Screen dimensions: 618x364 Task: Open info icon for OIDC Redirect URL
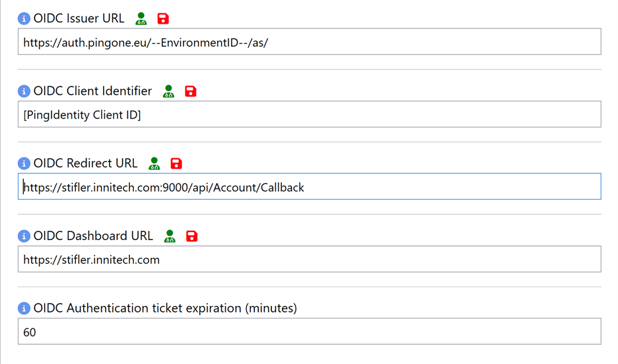(24, 164)
